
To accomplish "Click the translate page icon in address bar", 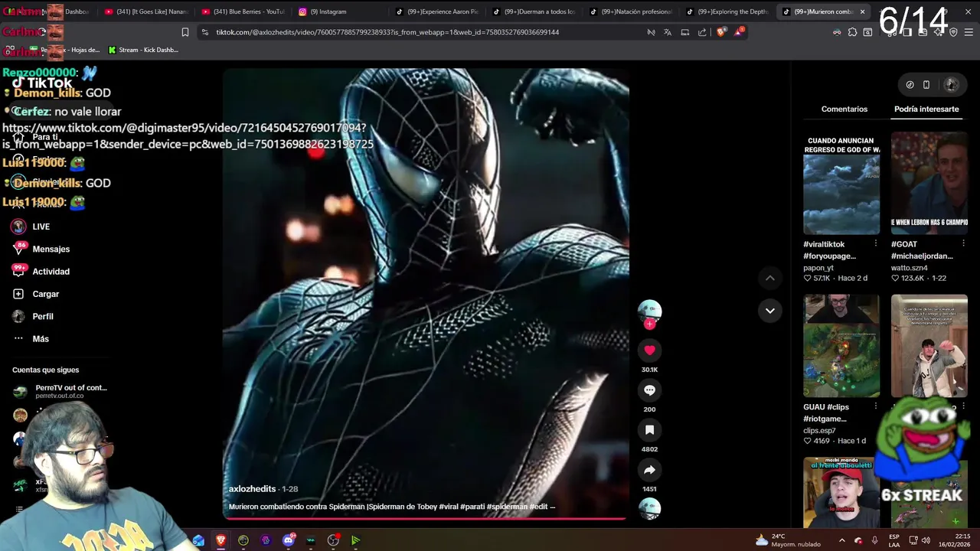I will tap(668, 32).
